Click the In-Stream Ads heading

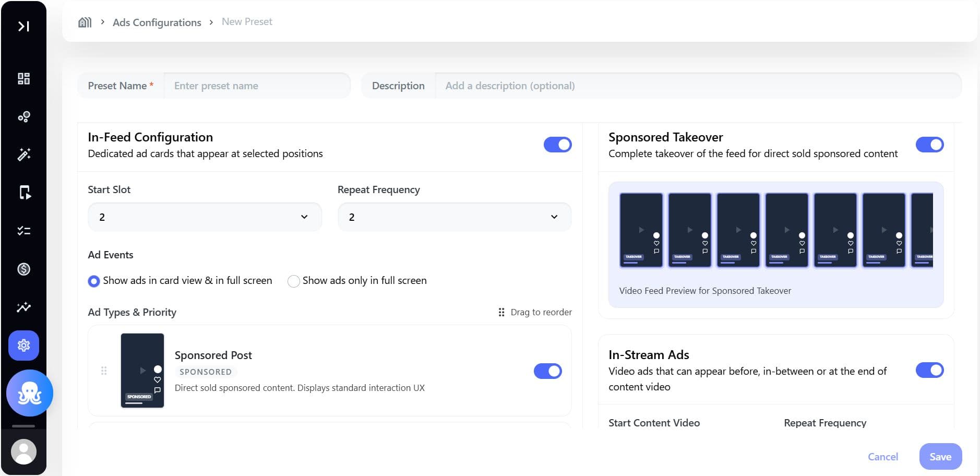pyautogui.click(x=649, y=355)
